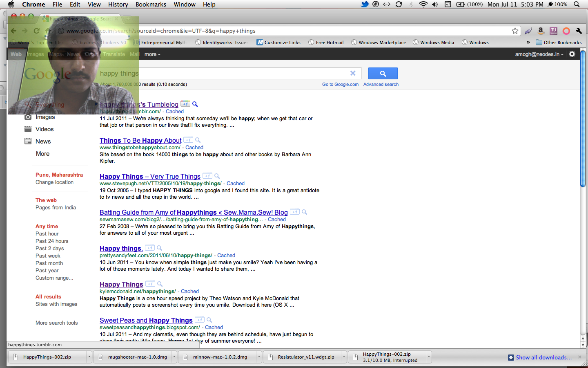Click the Apple menu icon

[11, 4]
